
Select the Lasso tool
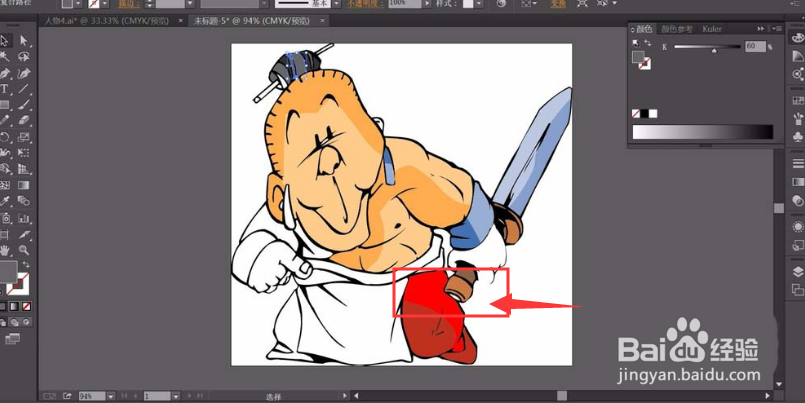pyautogui.click(x=24, y=56)
